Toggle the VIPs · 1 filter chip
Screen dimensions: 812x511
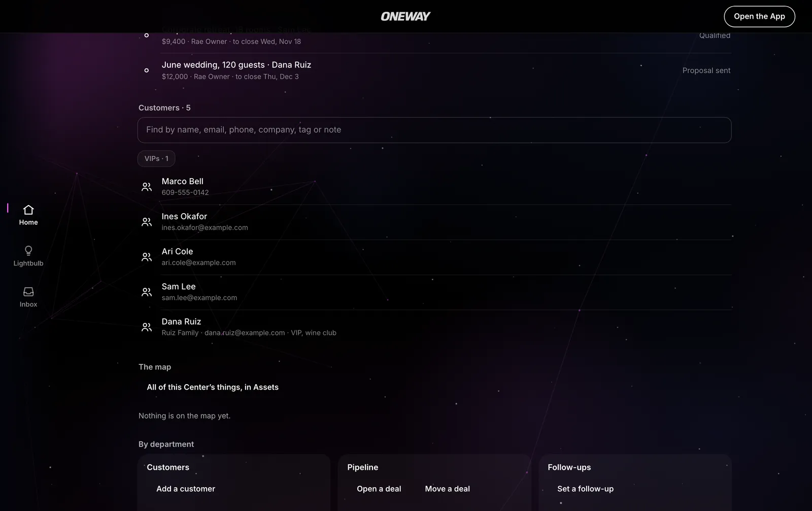pos(156,158)
